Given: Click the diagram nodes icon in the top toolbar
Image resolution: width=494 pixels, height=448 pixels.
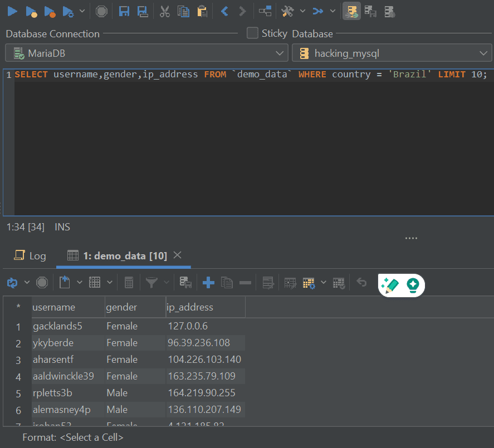Looking at the screenshot, I should (x=265, y=11).
